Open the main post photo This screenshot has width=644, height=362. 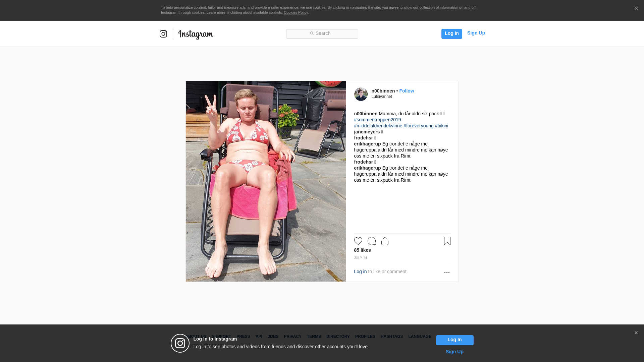pyautogui.click(x=266, y=181)
